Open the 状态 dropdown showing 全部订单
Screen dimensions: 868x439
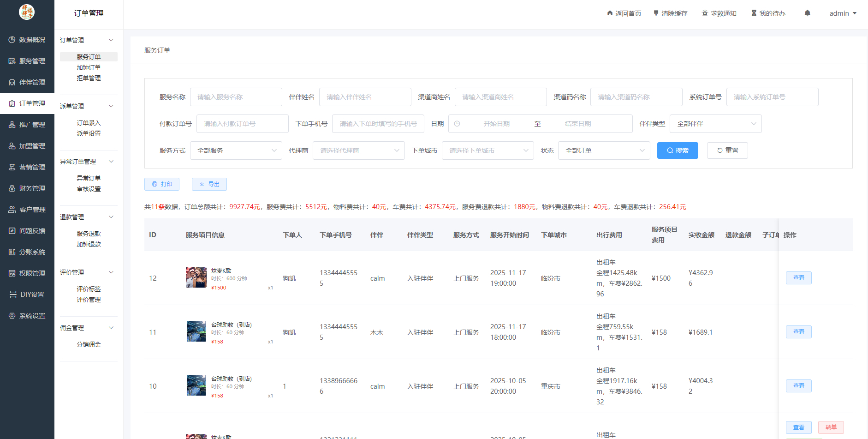604,150
